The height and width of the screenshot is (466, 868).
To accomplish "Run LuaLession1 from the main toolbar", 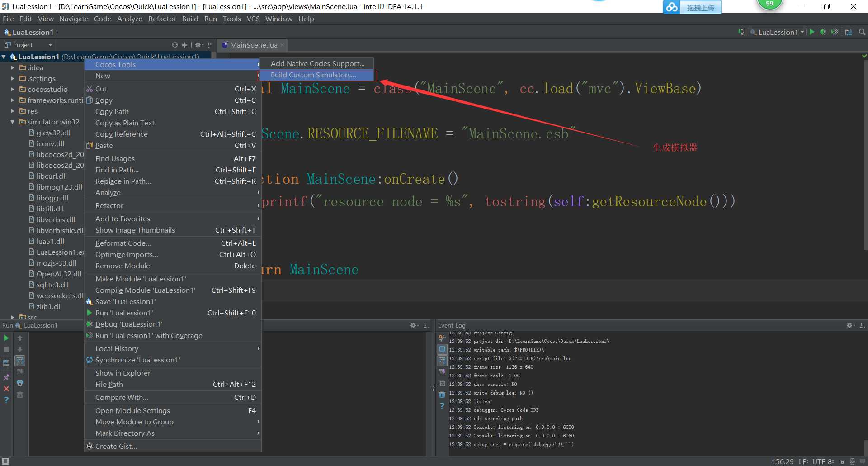I will pyautogui.click(x=812, y=32).
